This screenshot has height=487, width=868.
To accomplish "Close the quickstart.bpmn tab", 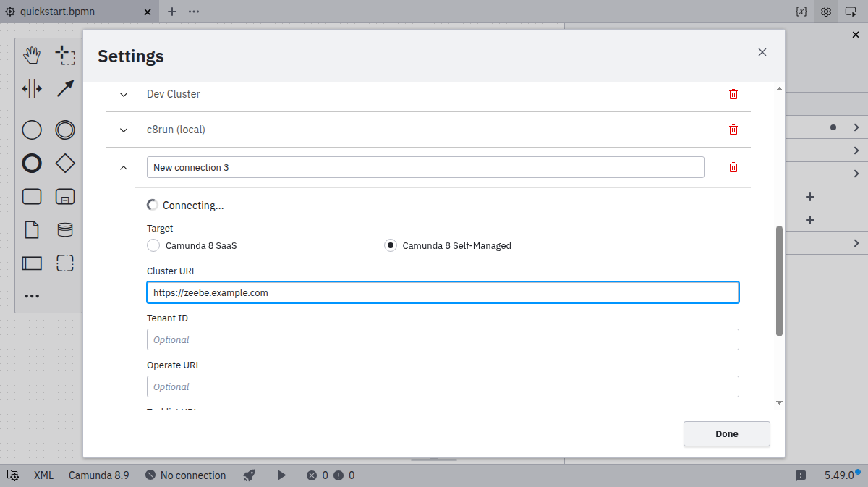I will [148, 12].
